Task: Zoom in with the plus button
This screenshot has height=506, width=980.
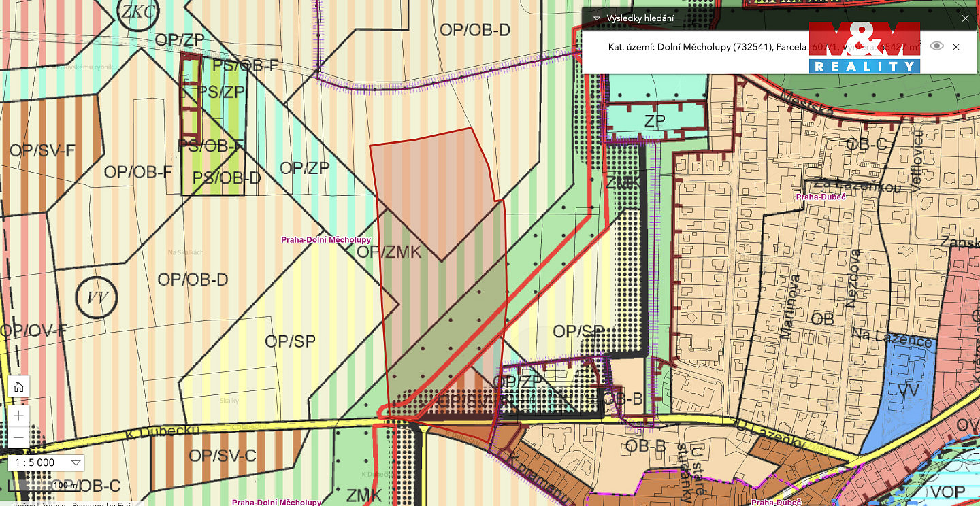Action: [x=18, y=416]
